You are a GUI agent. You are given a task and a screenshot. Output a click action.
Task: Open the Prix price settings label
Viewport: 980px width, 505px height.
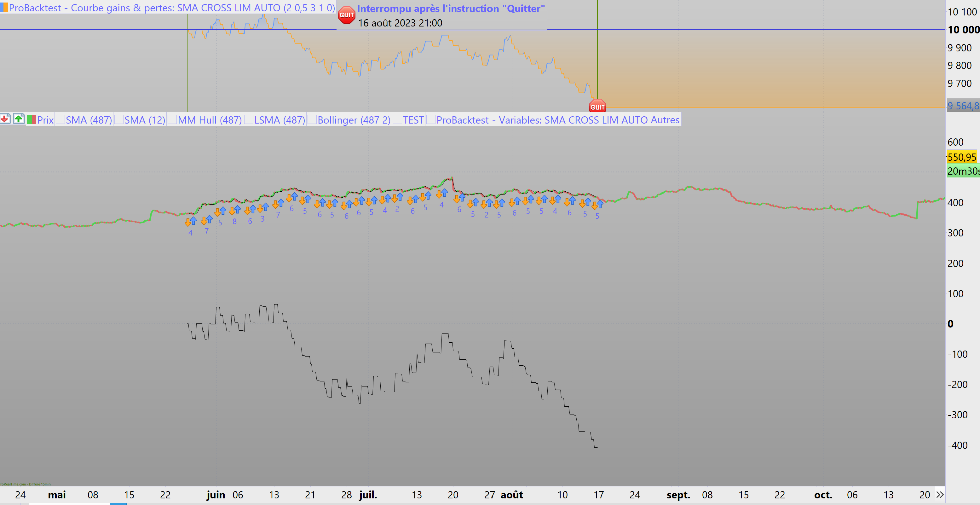[45, 120]
